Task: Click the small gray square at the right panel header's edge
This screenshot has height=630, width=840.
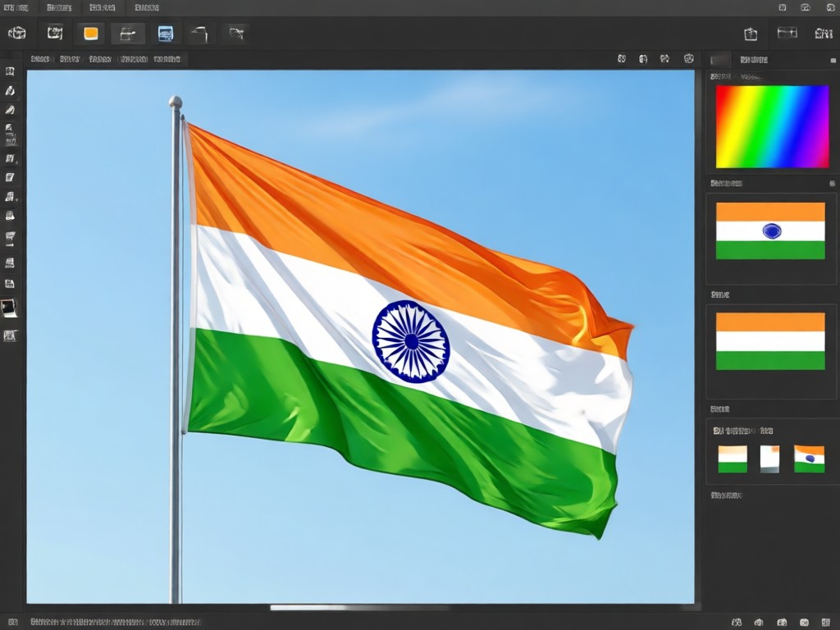Action: tap(833, 61)
